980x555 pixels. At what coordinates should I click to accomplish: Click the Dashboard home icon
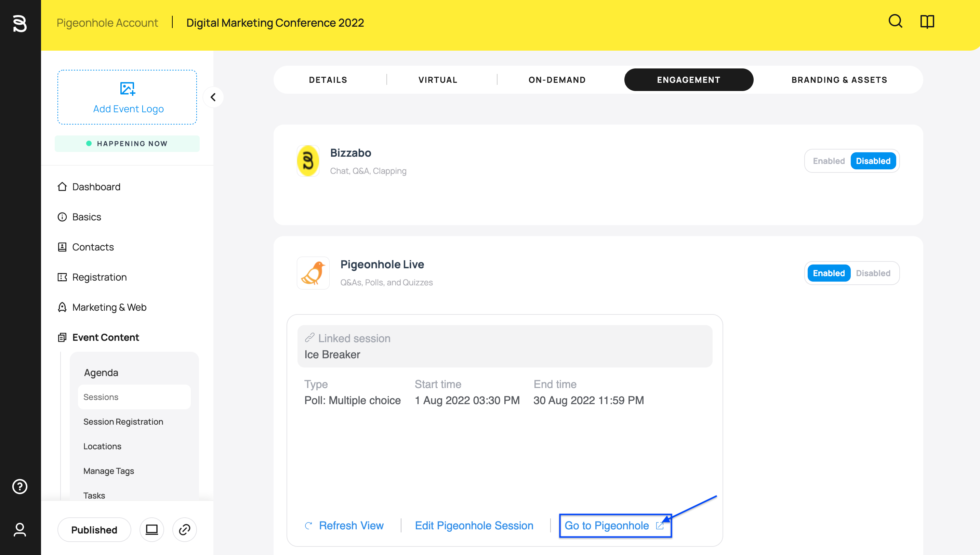[x=62, y=186]
